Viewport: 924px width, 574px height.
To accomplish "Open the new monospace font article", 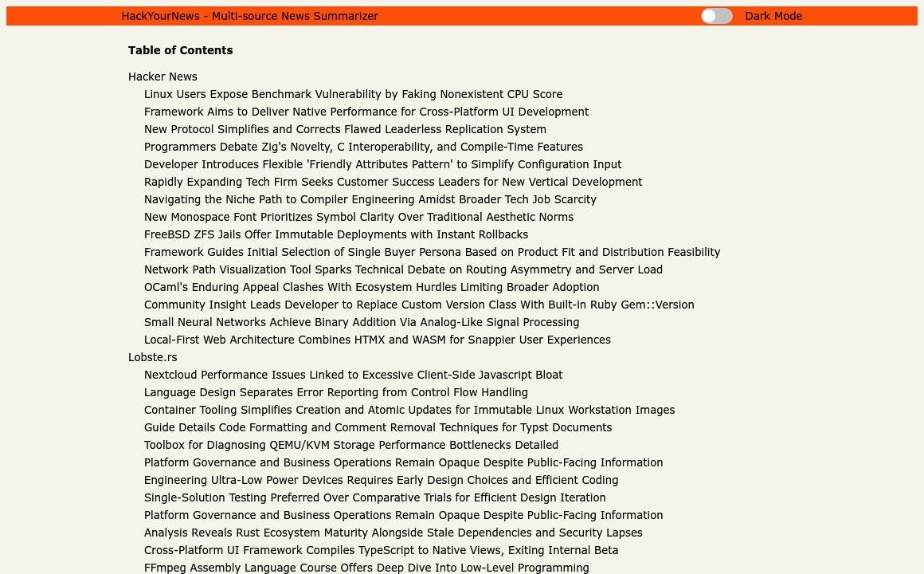I will pyautogui.click(x=358, y=217).
